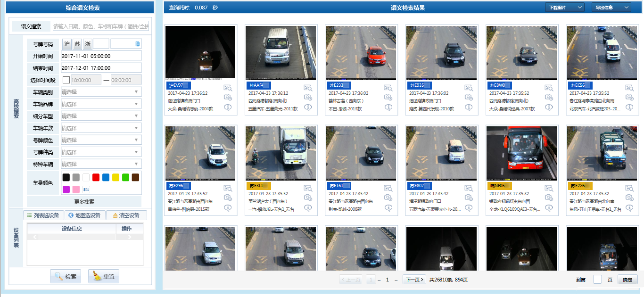Click camera icon on 苏E8W0 card

point(549,97)
